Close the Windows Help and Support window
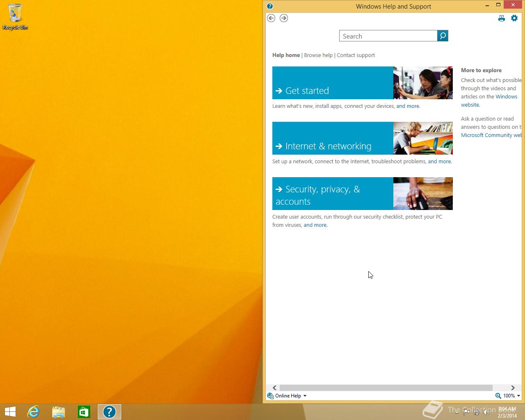Image resolution: width=525 pixels, height=420 pixels. coord(514,5)
